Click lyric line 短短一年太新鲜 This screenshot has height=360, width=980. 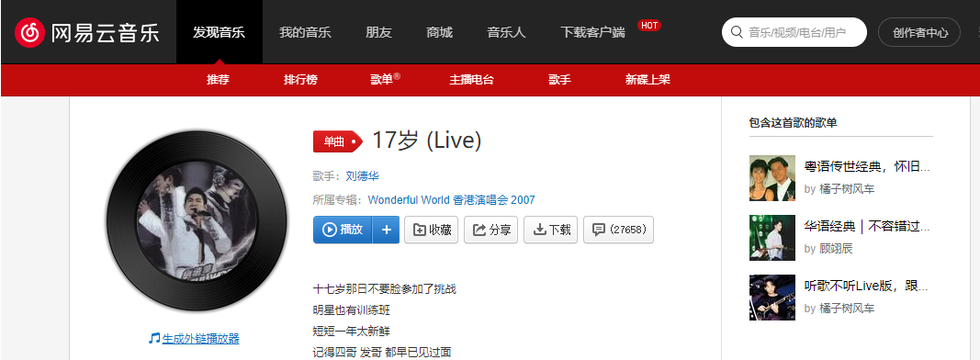tap(351, 331)
